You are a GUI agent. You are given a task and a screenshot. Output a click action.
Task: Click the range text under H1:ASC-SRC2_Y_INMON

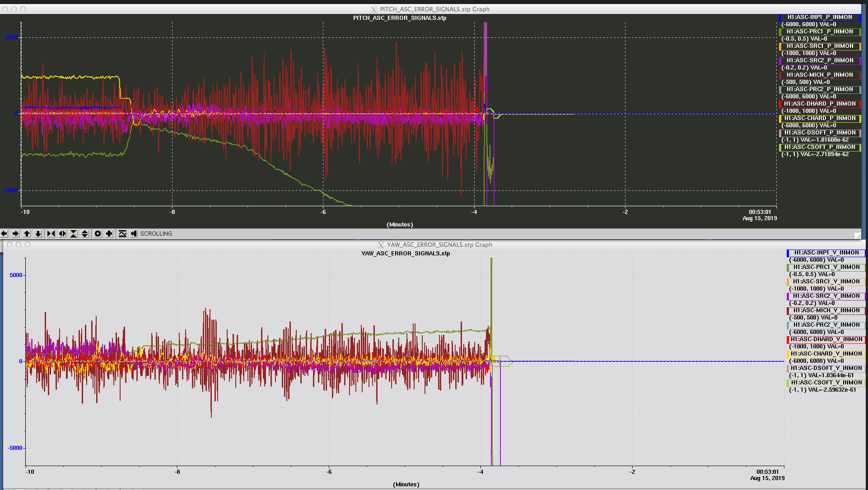tap(803, 303)
